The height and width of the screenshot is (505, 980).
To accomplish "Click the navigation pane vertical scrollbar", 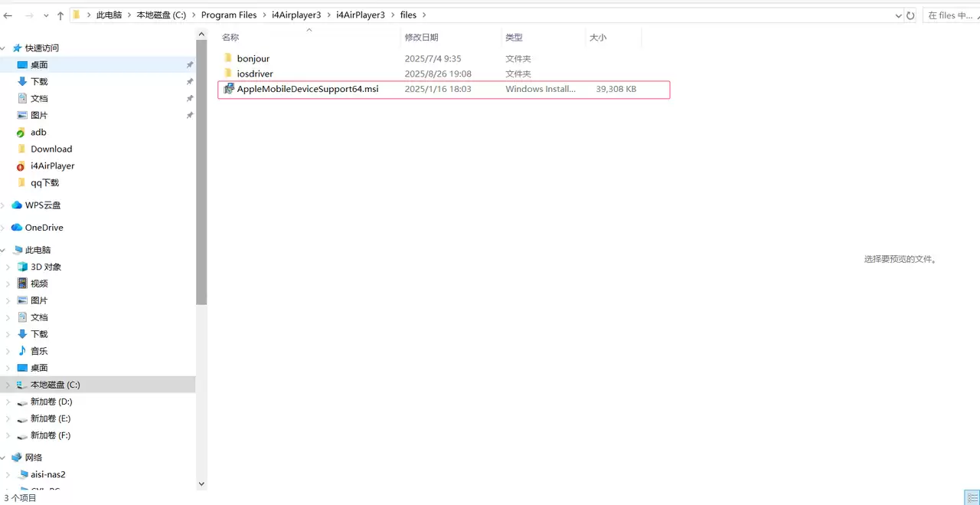I will coord(201,230).
